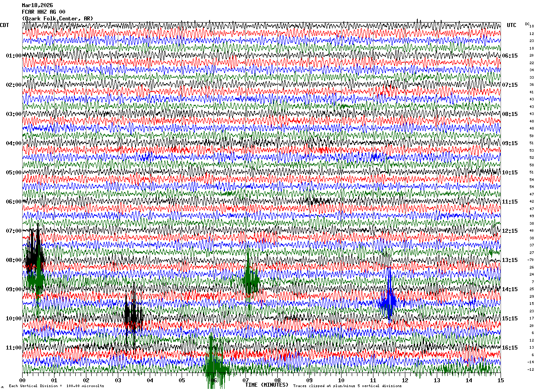Select the 01:00 CDT row label

(14, 56)
